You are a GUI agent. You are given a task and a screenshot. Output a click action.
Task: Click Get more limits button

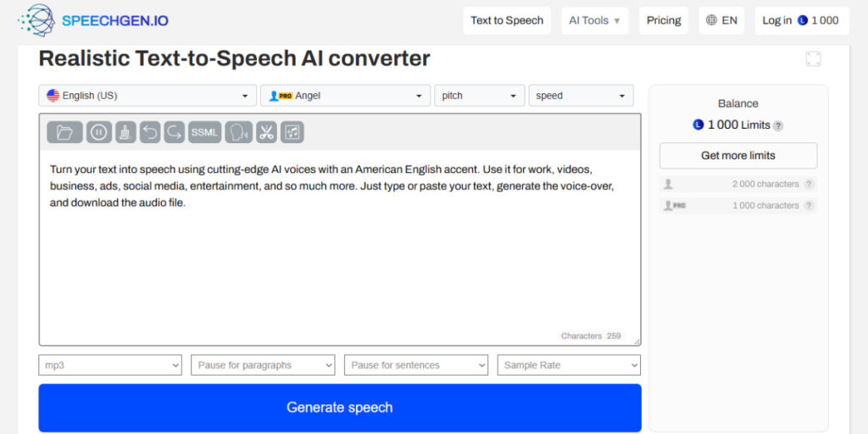pos(738,156)
